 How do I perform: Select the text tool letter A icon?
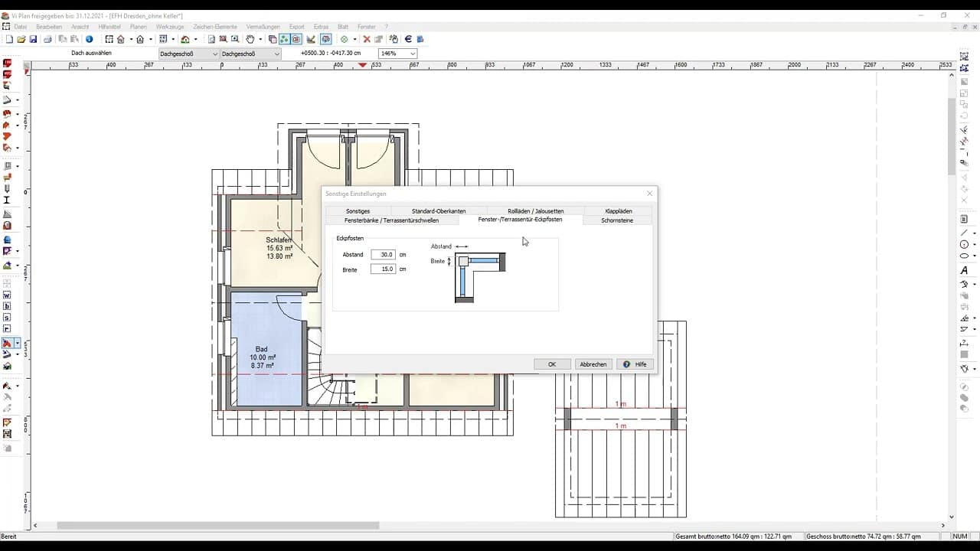click(x=964, y=270)
